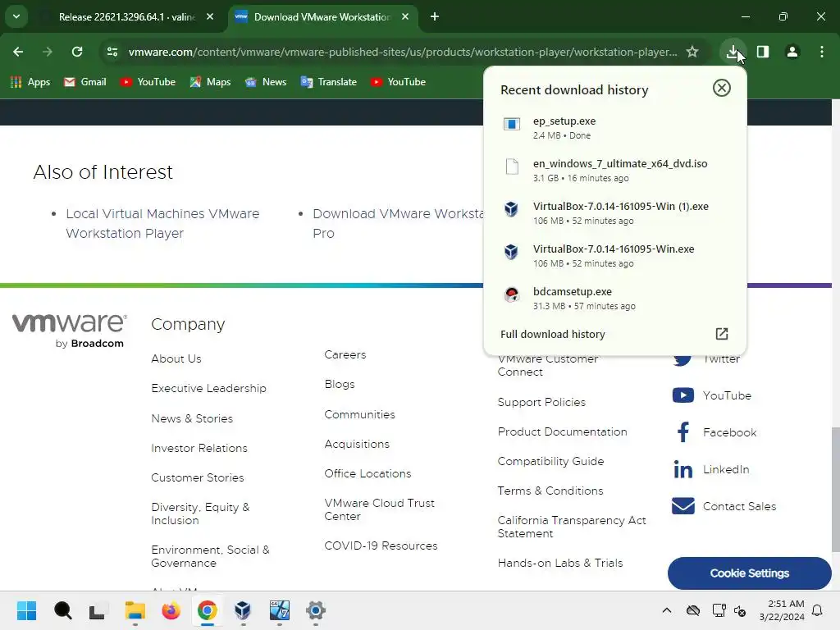Launch Firefox from the taskbar

171,610
